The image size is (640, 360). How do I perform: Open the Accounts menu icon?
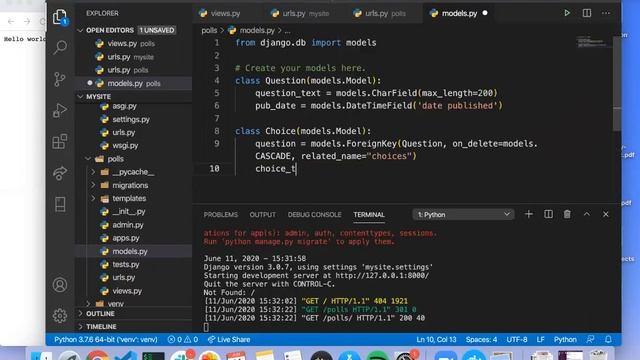(60, 284)
